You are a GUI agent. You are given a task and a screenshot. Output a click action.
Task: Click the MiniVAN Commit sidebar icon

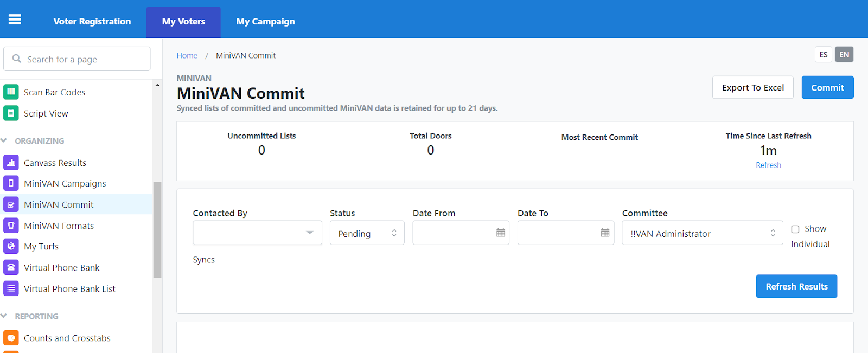pyautogui.click(x=11, y=204)
